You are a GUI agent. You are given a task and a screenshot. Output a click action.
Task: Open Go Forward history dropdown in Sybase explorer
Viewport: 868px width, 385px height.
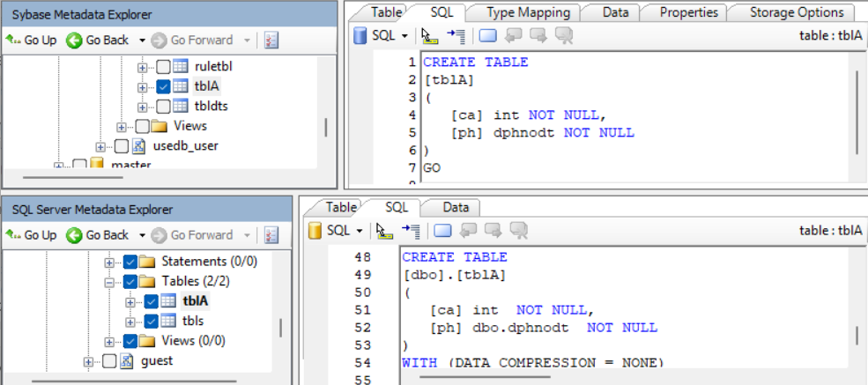(247, 41)
